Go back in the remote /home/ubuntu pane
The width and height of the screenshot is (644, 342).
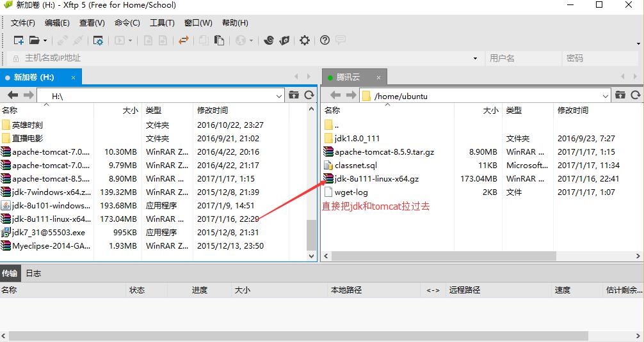click(x=335, y=95)
